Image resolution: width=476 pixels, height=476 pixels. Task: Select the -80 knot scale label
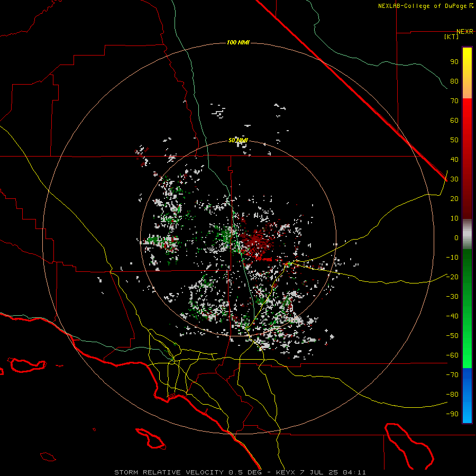click(452, 395)
